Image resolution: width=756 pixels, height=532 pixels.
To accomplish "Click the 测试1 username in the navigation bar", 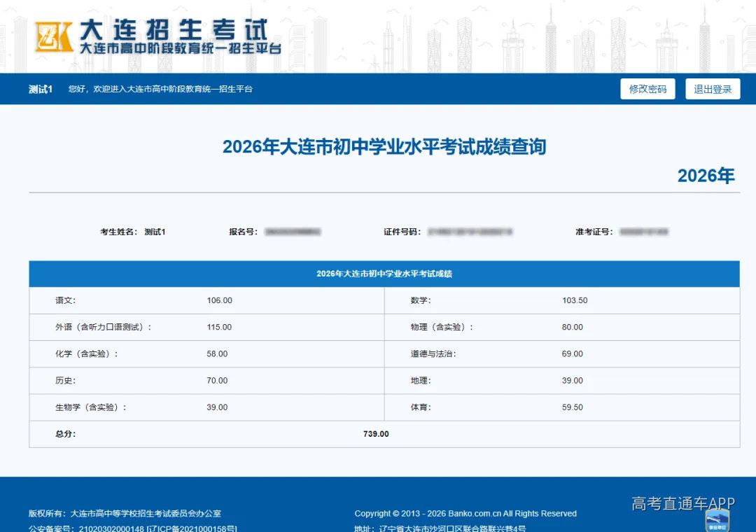I will 41,89.
